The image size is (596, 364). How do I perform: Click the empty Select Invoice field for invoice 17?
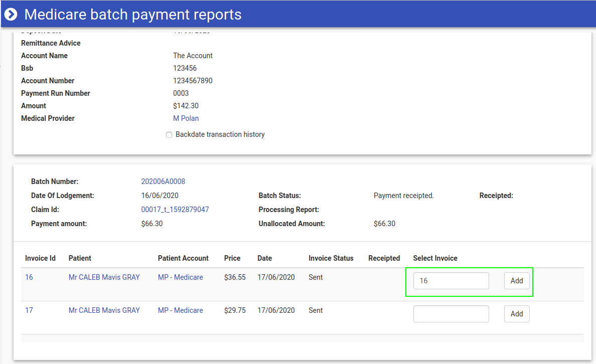[x=451, y=314]
